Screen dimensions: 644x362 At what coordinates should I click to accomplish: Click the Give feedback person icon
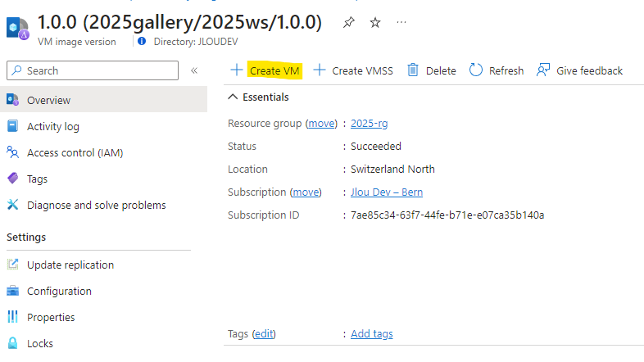point(543,70)
